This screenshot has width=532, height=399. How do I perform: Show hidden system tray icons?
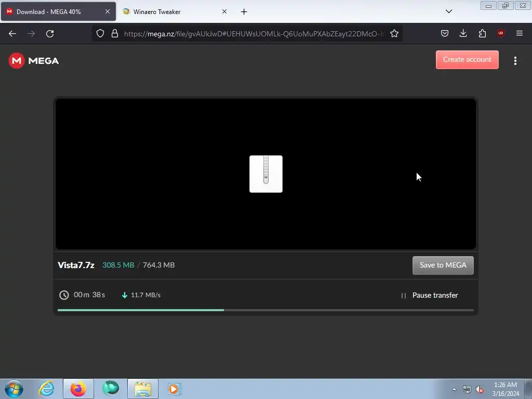pyautogui.click(x=454, y=389)
